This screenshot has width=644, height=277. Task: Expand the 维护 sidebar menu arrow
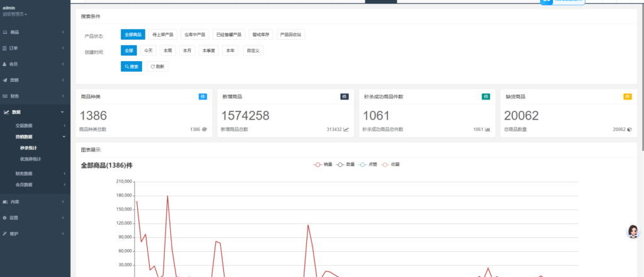(x=63, y=234)
